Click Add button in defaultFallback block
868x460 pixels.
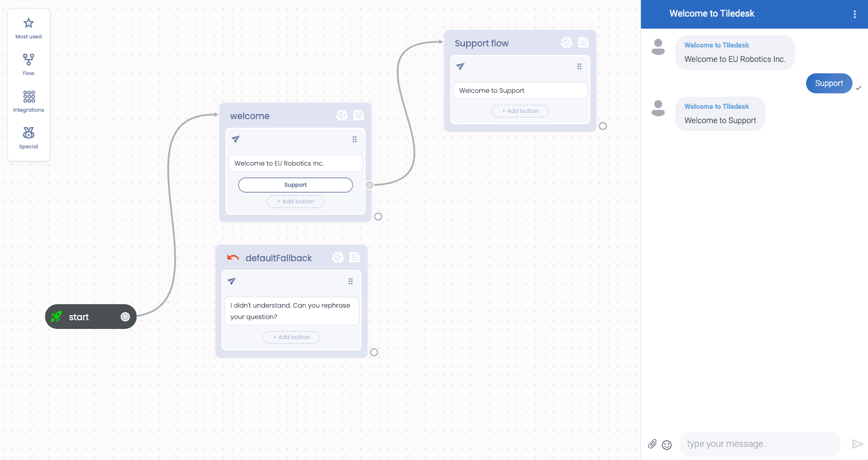(291, 337)
